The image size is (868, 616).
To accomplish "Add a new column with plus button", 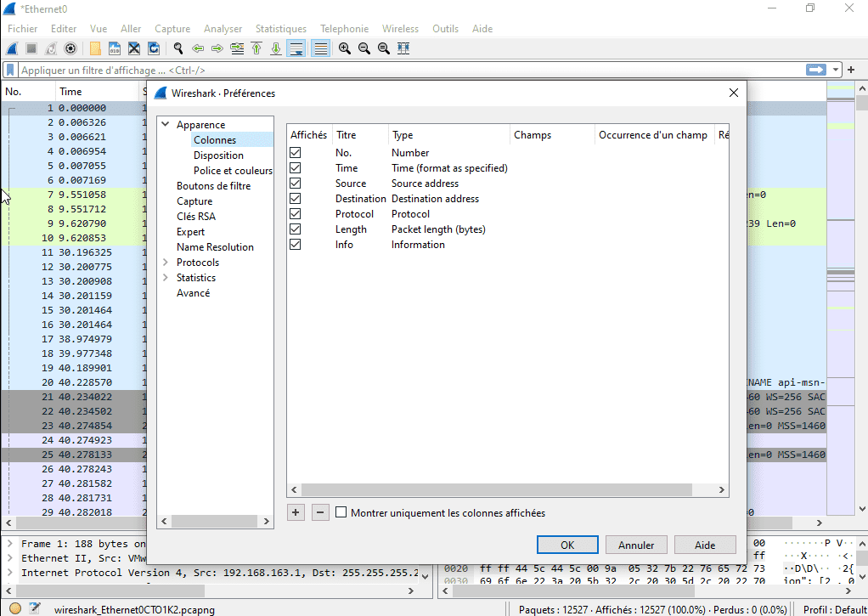I will pos(296,512).
